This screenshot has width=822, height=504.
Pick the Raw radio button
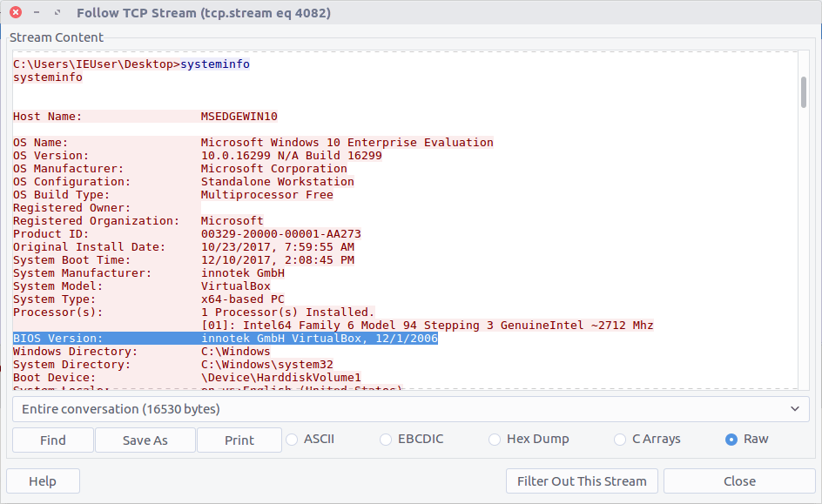[731, 440]
